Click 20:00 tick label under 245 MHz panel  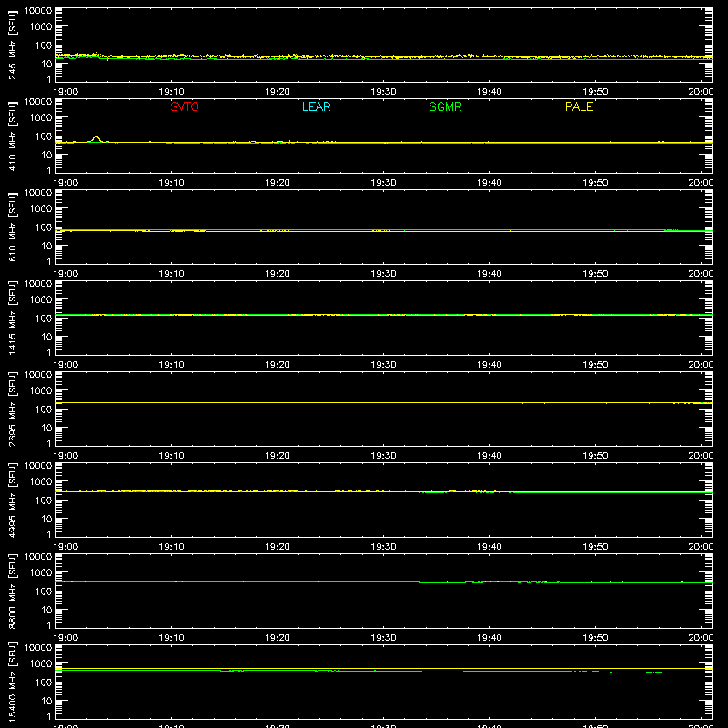click(701, 92)
